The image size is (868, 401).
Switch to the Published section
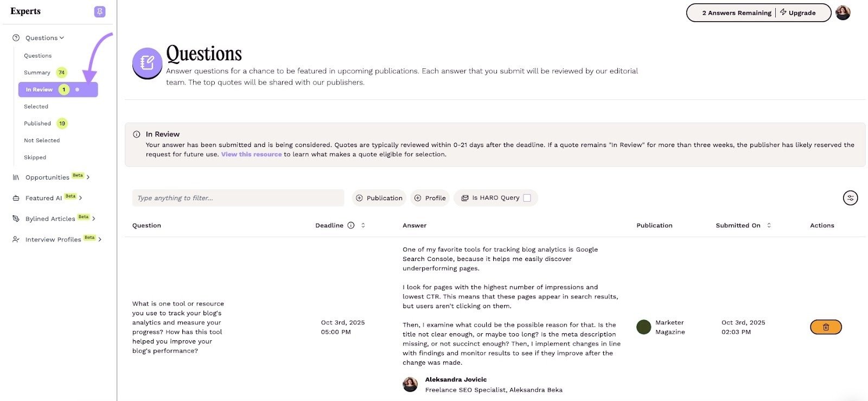[37, 123]
